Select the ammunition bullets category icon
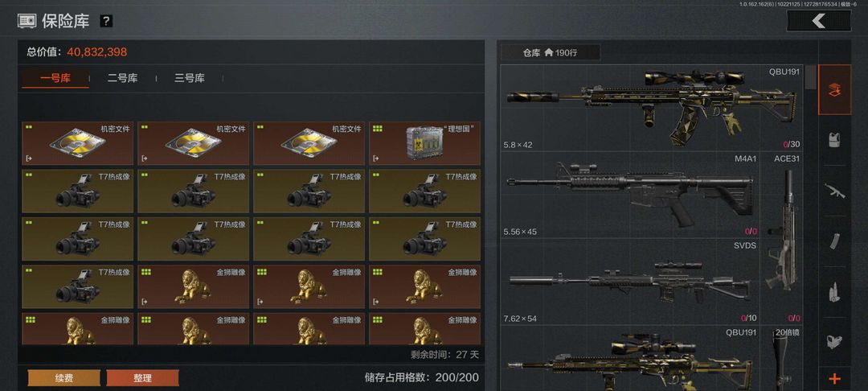Viewport: 868px width, 391px height. click(834, 292)
